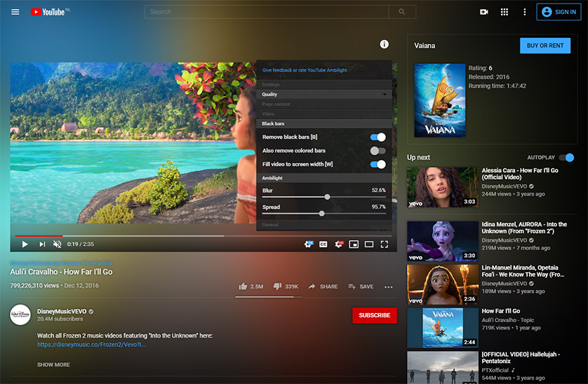Disable Remove black bars toggle

377,138
